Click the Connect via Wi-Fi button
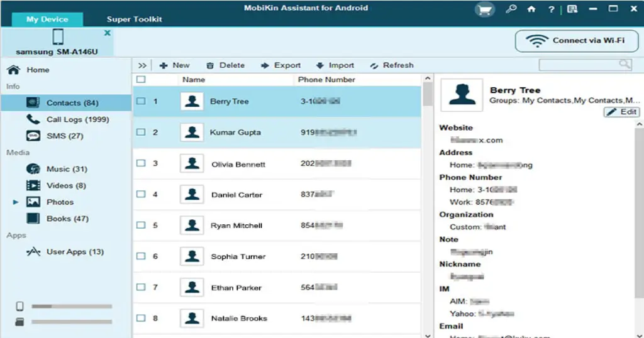This screenshot has width=644, height=338. click(x=577, y=41)
